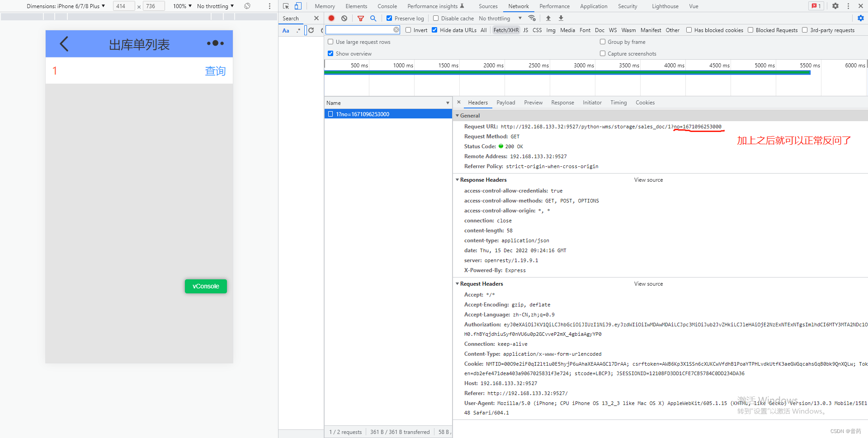Switch to the Payload tab
The width and height of the screenshot is (868, 438).
(x=505, y=103)
